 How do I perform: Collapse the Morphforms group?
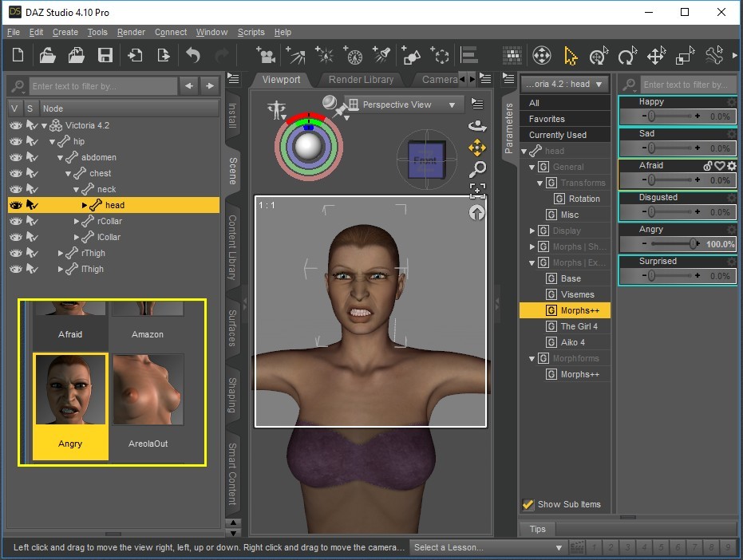pyautogui.click(x=532, y=359)
